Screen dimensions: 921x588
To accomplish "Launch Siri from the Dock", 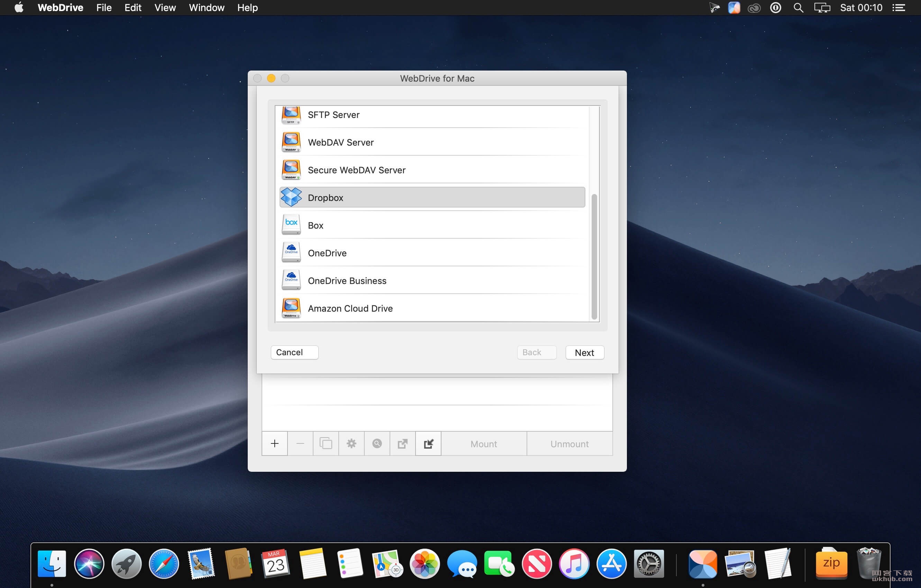I will (89, 563).
